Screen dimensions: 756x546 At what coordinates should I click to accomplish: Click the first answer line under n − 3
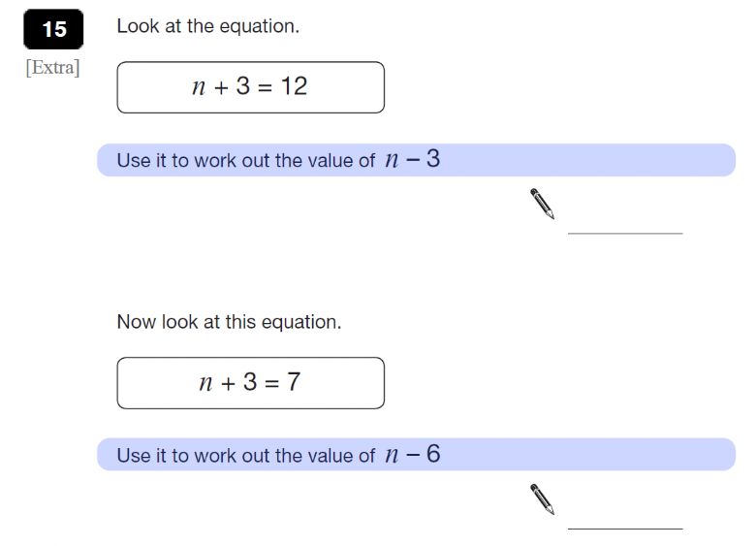(x=625, y=234)
